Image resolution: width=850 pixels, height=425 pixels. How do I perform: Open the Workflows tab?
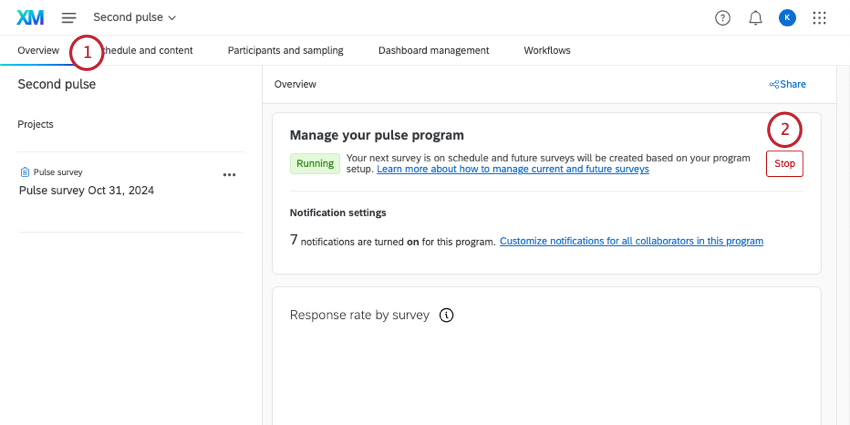(547, 51)
